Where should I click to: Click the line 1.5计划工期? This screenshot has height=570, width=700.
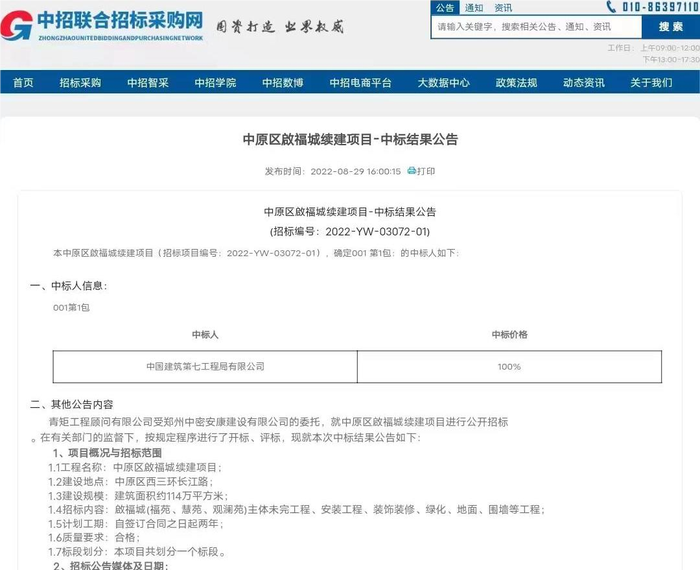(136, 524)
